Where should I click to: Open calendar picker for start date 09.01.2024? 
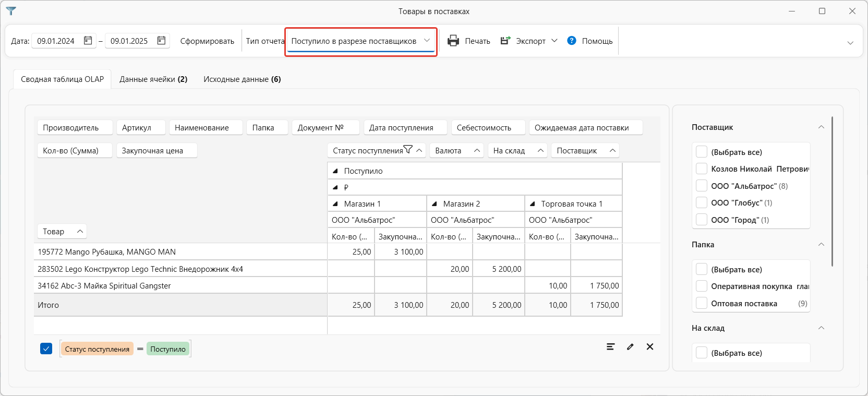88,40
